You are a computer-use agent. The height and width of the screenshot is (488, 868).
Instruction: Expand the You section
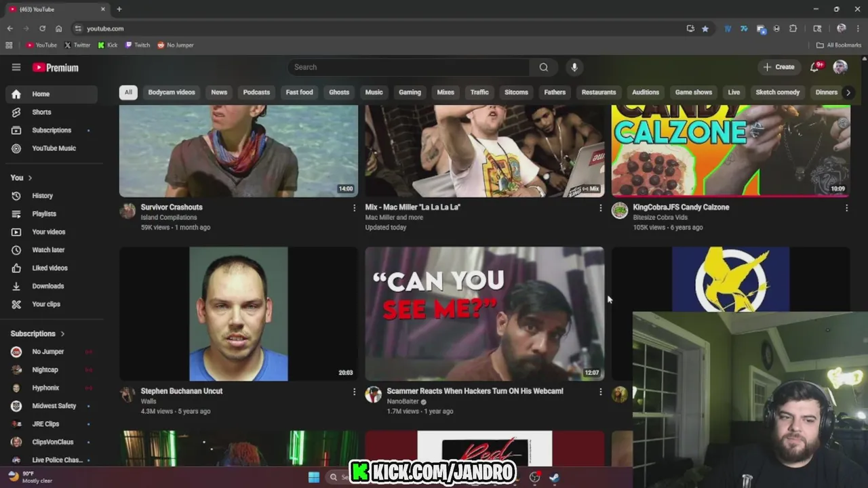point(22,178)
